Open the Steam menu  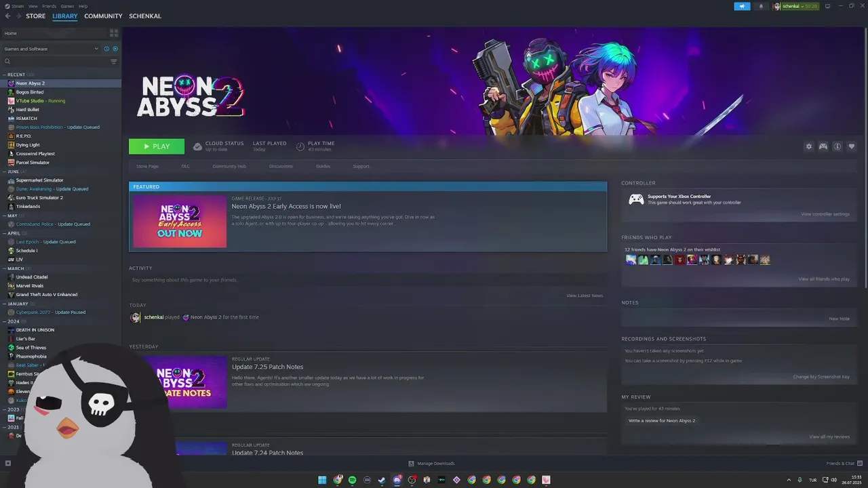(16, 6)
